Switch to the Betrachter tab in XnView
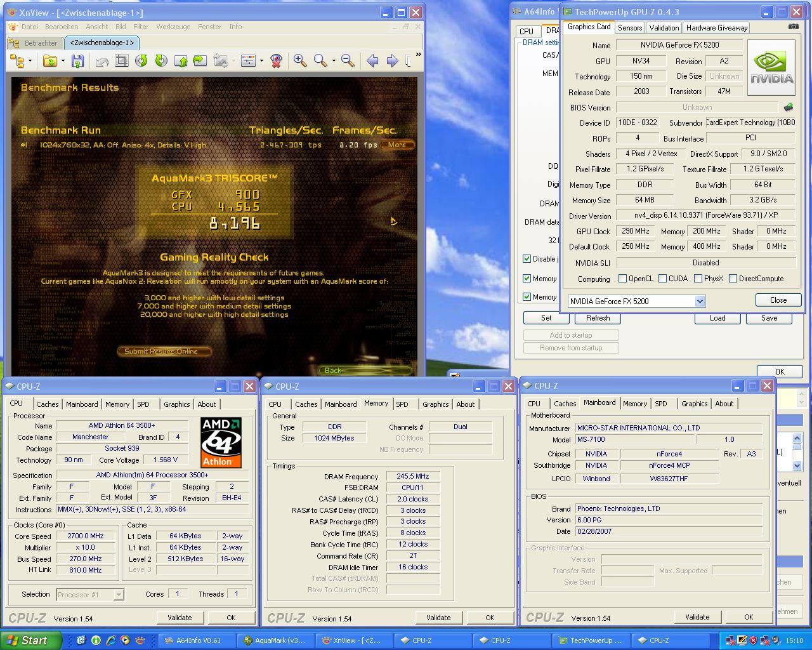 click(36, 43)
